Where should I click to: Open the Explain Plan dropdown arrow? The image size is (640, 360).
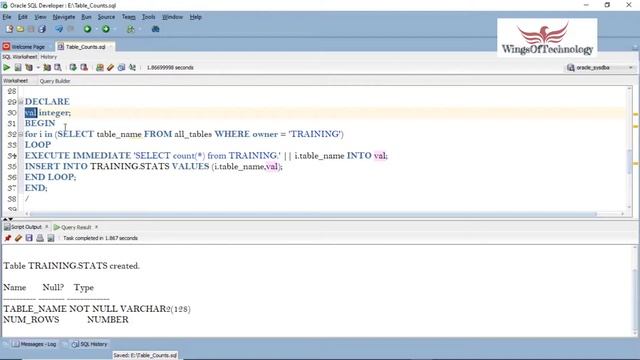[38, 68]
